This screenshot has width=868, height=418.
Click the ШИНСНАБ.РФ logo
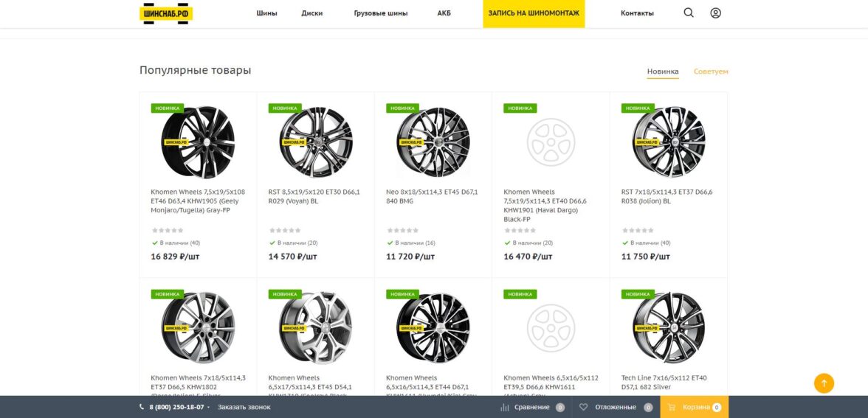(166, 13)
